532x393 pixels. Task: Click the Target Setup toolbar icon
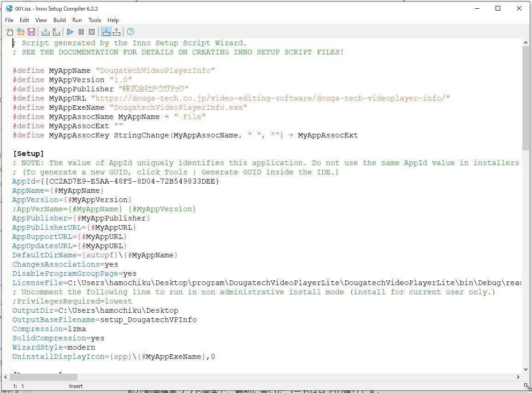(106, 32)
